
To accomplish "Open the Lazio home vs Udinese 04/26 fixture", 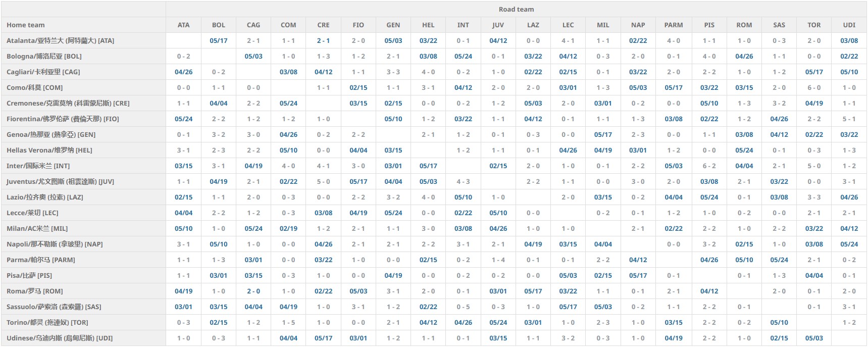I will pyautogui.click(x=849, y=197).
